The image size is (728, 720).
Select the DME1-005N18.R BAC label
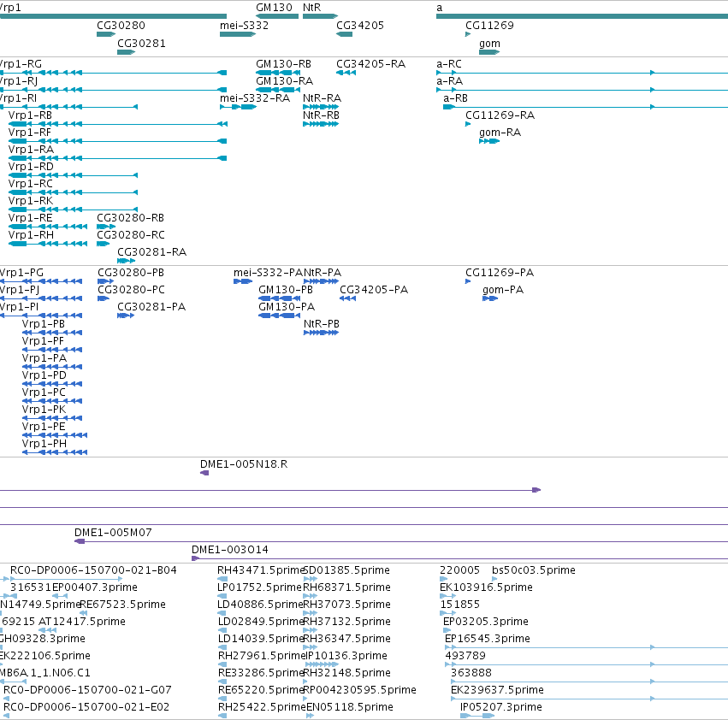click(x=244, y=464)
